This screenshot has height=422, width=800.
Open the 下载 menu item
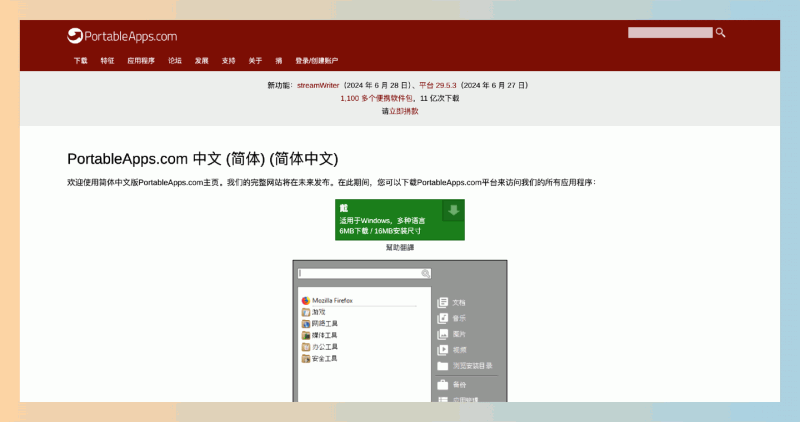[81, 61]
